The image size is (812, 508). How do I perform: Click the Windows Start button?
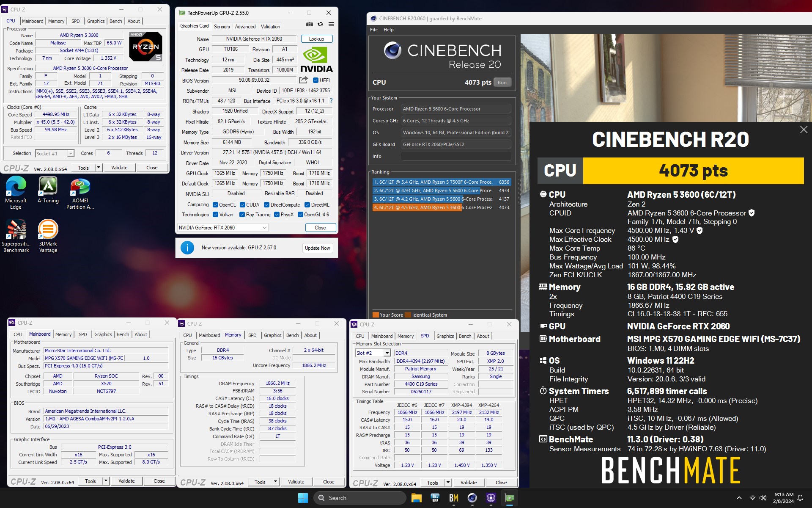(303, 498)
